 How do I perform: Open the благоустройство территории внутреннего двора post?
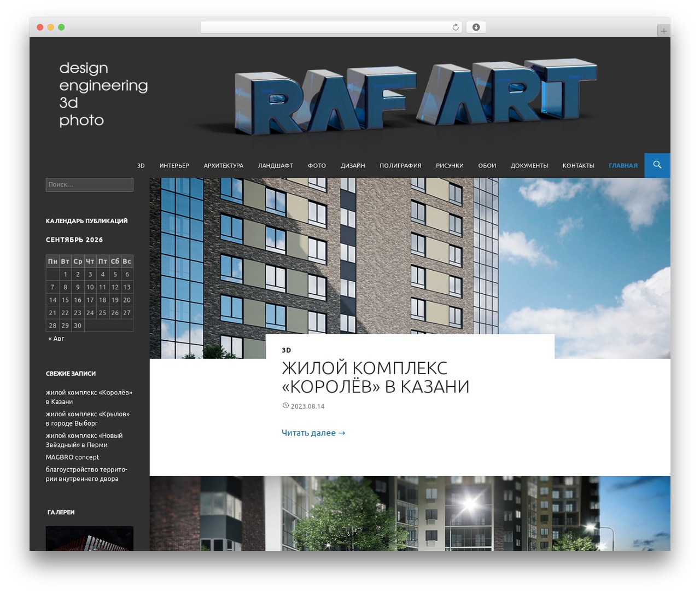[x=86, y=474]
